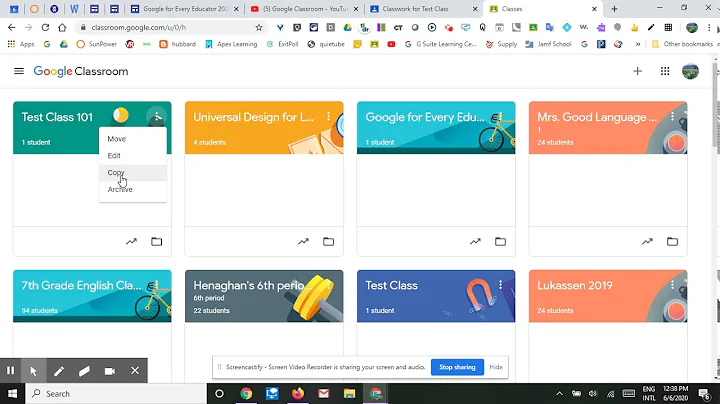Open the main hamburger menu
Image resolution: width=720 pixels, height=404 pixels.
(x=19, y=71)
